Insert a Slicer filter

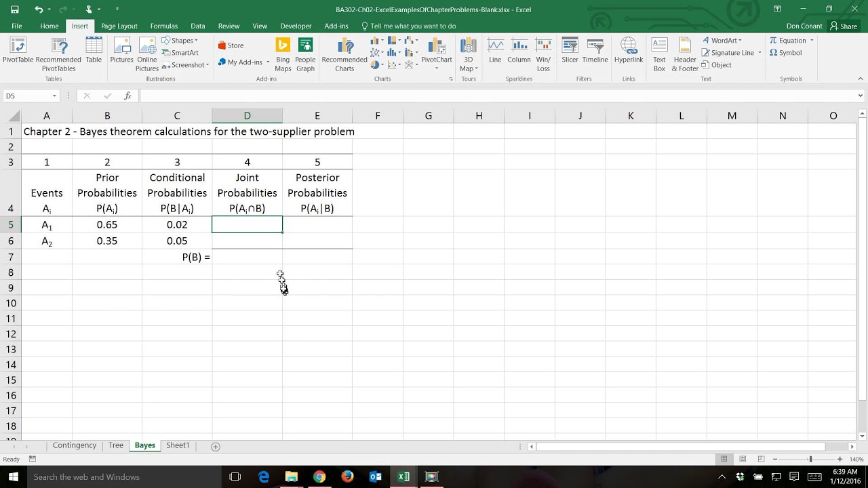(570, 50)
